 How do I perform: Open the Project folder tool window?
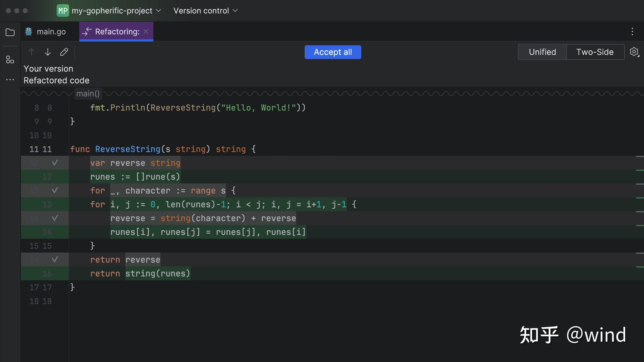[x=10, y=32]
